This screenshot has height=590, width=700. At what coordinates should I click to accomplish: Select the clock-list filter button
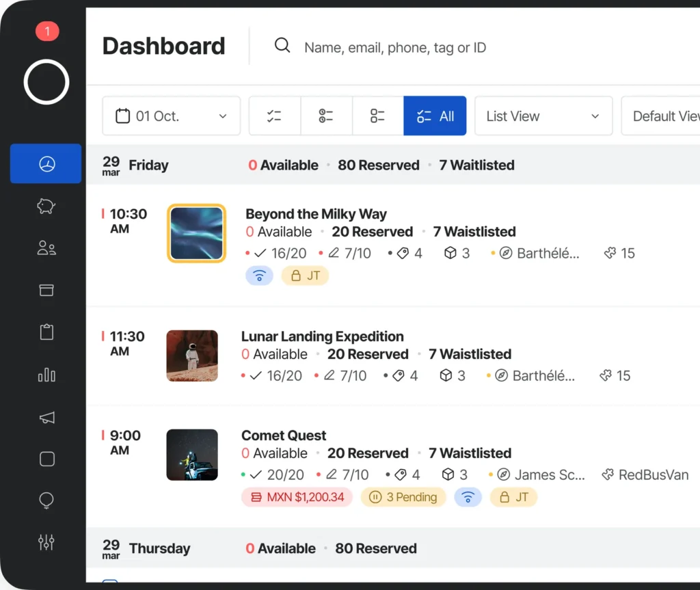tap(326, 116)
